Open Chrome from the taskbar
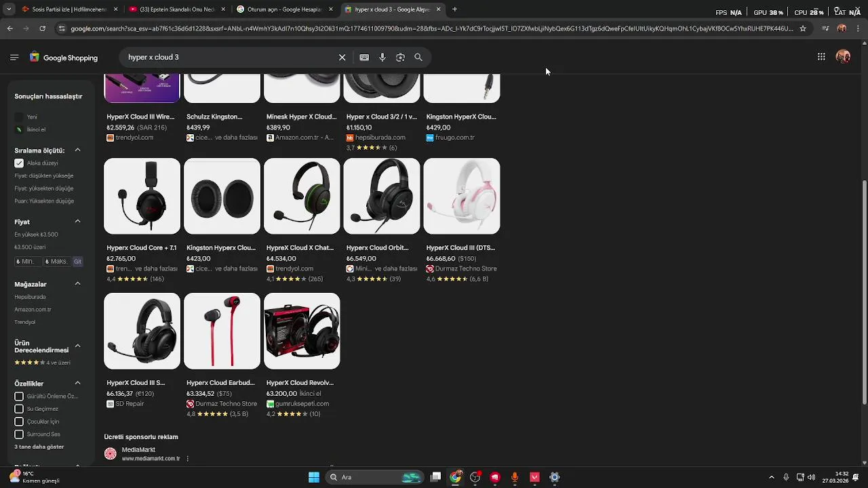 click(456, 477)
